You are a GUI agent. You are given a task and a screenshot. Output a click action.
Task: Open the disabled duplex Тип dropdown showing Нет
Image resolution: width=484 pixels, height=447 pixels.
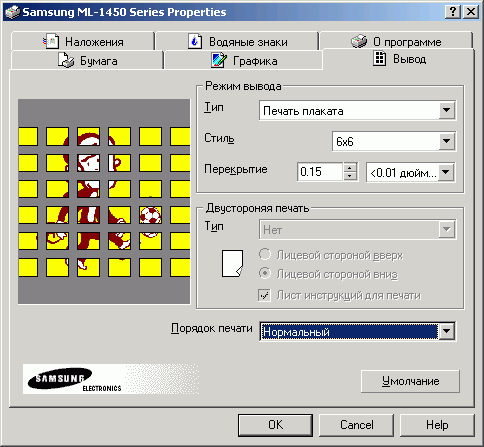(357, 229)
